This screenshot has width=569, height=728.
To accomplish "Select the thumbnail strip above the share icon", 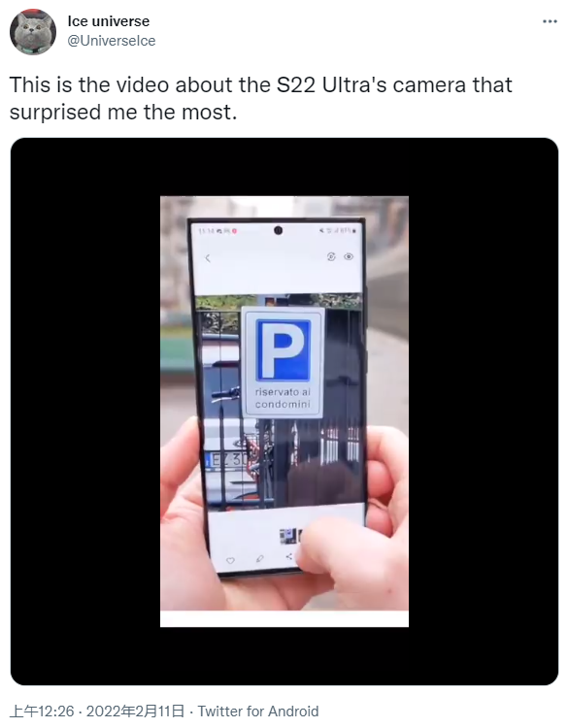I will coord(290,536).
